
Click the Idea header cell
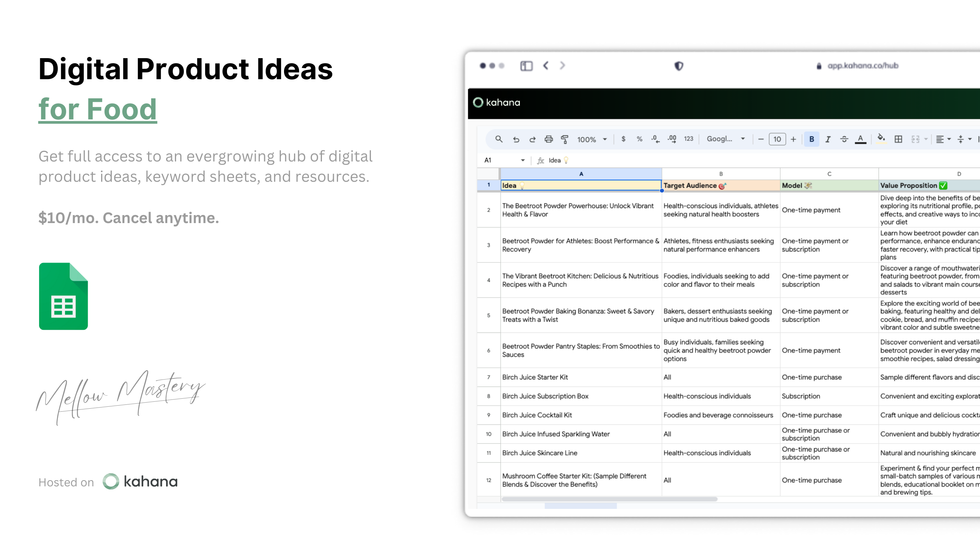[x=581, y=186]
